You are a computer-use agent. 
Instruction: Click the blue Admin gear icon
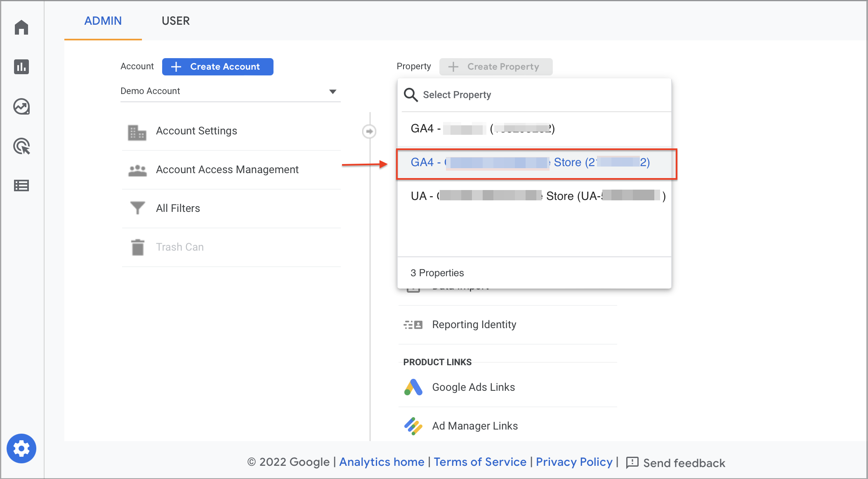pos(21,448)
